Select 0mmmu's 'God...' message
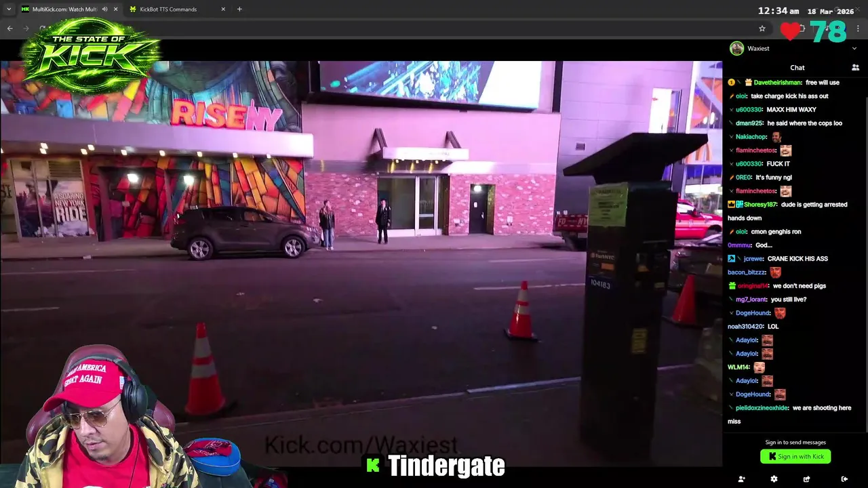Viewport: 868px width, 488px height. 764,245
